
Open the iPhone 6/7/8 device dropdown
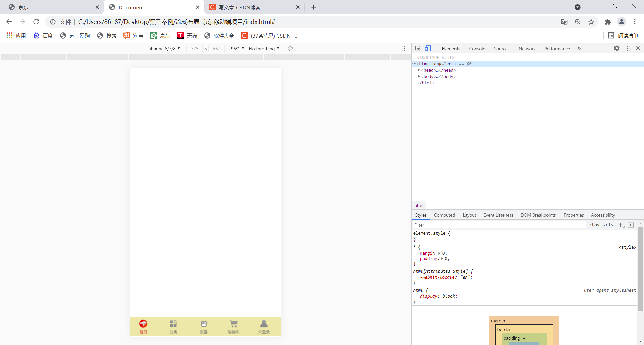(165, 49)
